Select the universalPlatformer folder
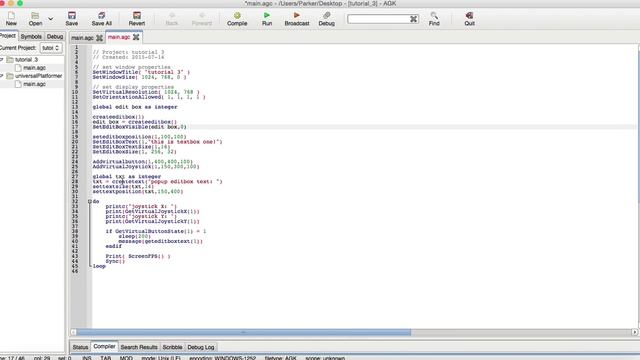Viewport: 640px width, 360px height. [x=38, y=76]
